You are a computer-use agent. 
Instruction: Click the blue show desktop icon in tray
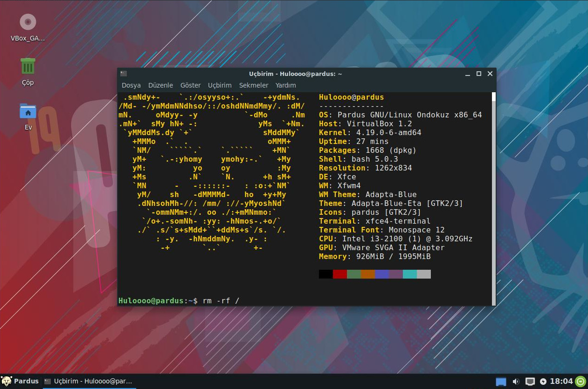(x=501, y=382)
